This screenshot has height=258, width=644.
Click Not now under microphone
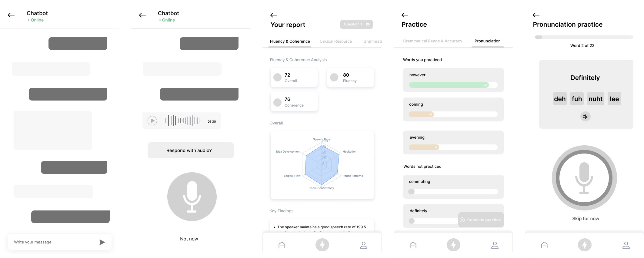pyautogui.click(x=189, y=239)
